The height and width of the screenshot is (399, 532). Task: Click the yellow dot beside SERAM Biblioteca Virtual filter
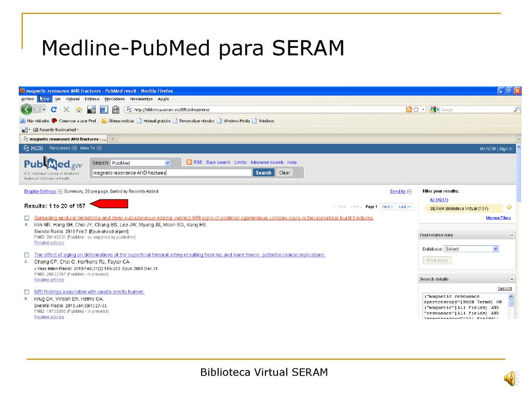(x=509, y=207)
